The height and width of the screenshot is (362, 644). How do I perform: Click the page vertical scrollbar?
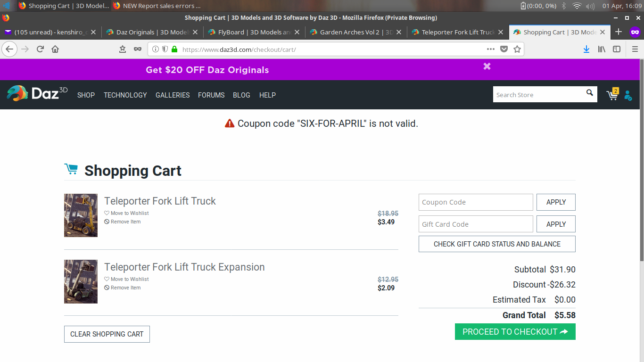point(641,160)
